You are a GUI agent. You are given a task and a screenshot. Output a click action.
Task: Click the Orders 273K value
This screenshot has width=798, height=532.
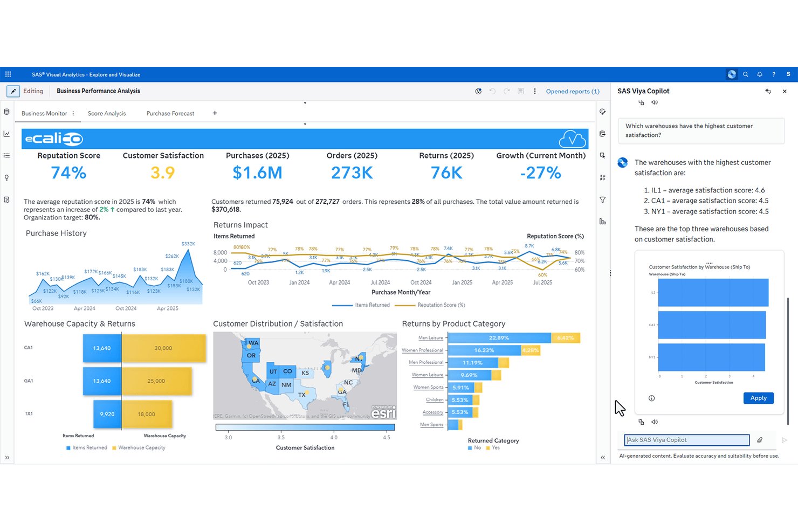click(352, 173)
